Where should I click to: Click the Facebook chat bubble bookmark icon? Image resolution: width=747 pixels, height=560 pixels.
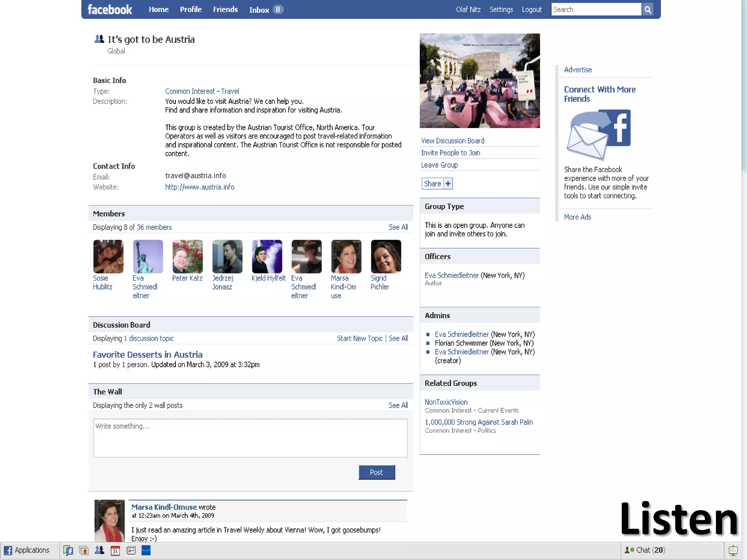click(68, 551)
